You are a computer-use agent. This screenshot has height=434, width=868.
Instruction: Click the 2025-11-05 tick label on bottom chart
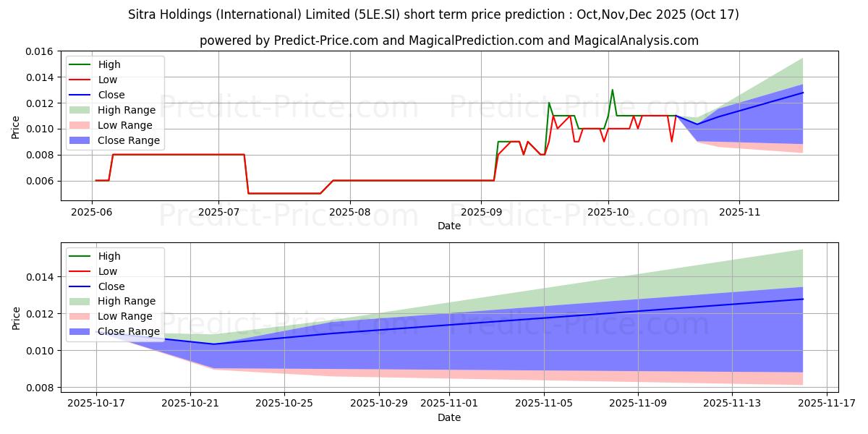(x=544, y=403)
